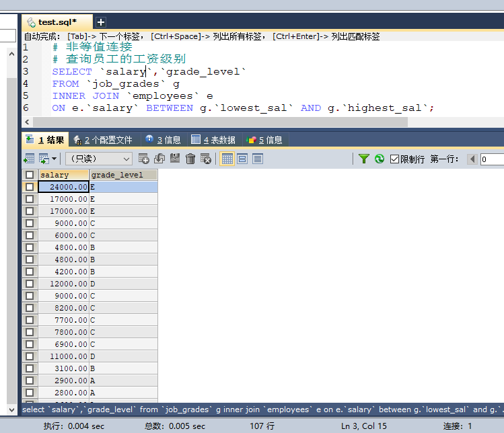Click the INNER JOIN line in editor
Image resolution: width=504 pixels, height=433 pixels.
(133, 96)
